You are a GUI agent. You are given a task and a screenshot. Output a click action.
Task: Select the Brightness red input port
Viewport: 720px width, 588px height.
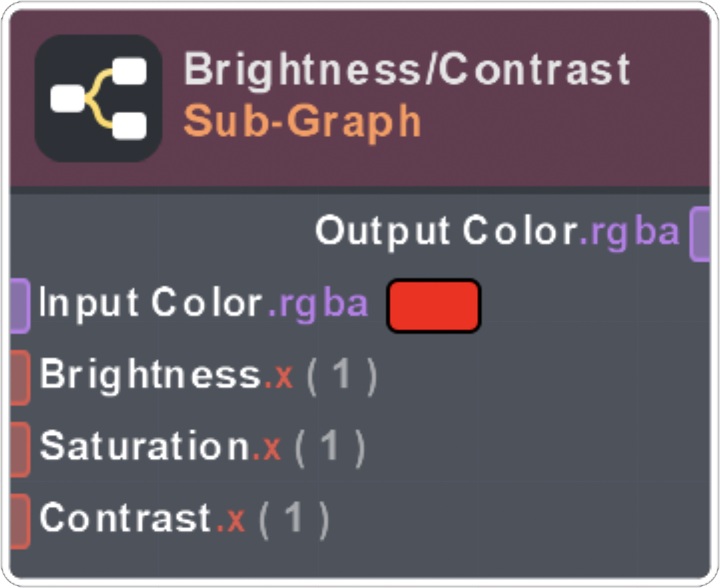(x=19, y=377)
